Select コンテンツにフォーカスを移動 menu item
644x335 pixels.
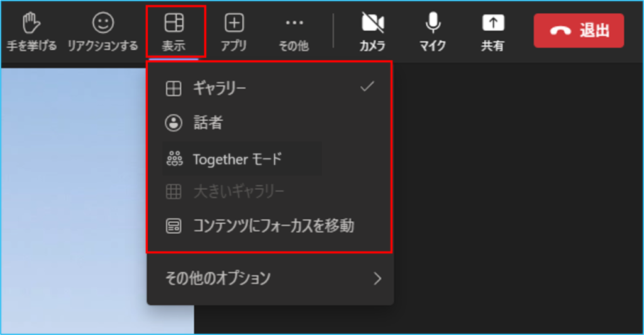click(x=274, y=226)
